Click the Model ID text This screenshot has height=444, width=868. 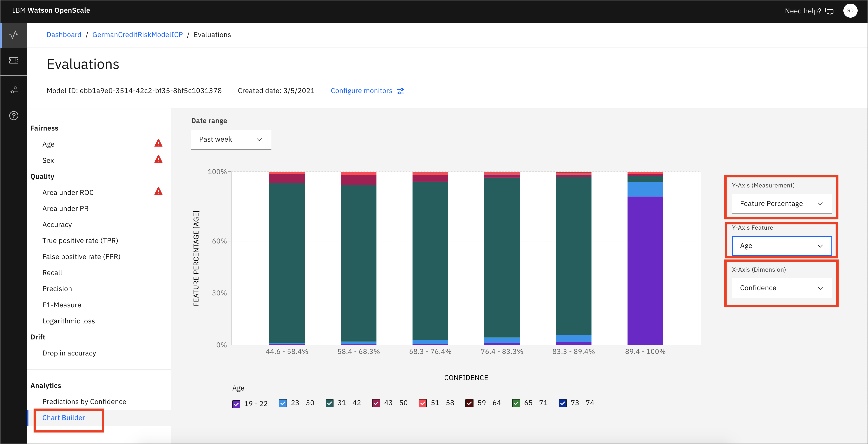(134, 91)
